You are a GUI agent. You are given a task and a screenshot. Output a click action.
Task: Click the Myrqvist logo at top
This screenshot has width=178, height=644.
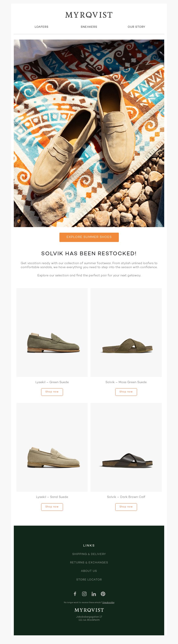point(89,15)
